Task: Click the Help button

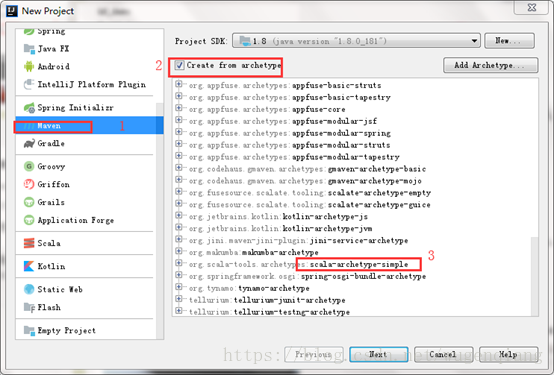Action: pos(509,354)
